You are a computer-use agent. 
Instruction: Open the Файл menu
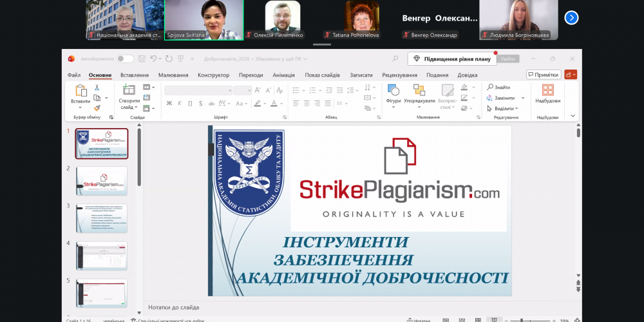click(74, 75)
